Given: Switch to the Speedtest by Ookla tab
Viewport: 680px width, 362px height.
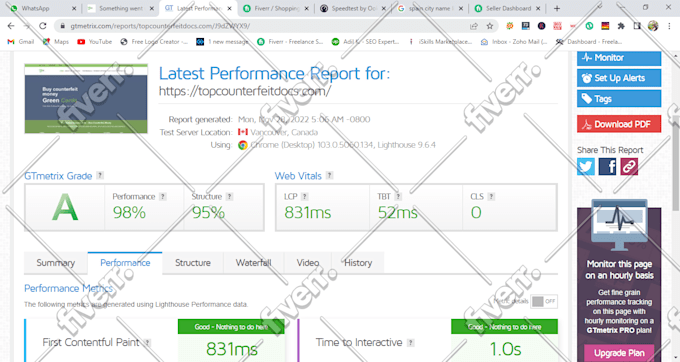Looking at the screenshot, I should (353, 8).
